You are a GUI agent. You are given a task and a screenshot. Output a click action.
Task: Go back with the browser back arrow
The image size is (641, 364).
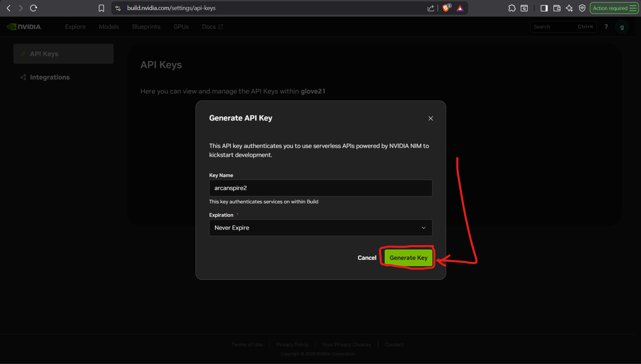coord(9,8)
